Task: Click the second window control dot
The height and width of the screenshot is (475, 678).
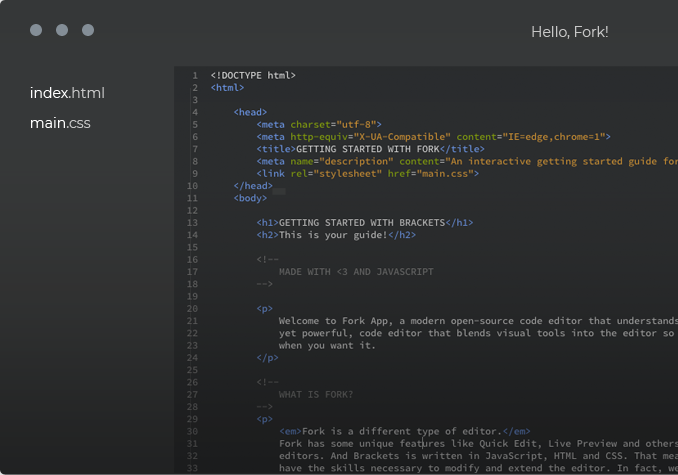Action: (x=62, y=30)
